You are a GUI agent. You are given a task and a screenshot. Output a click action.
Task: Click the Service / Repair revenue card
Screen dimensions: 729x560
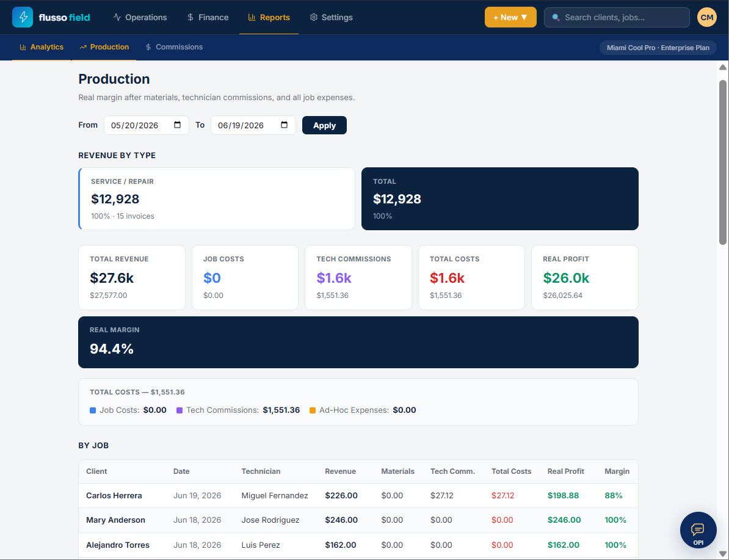pos(217,198)
